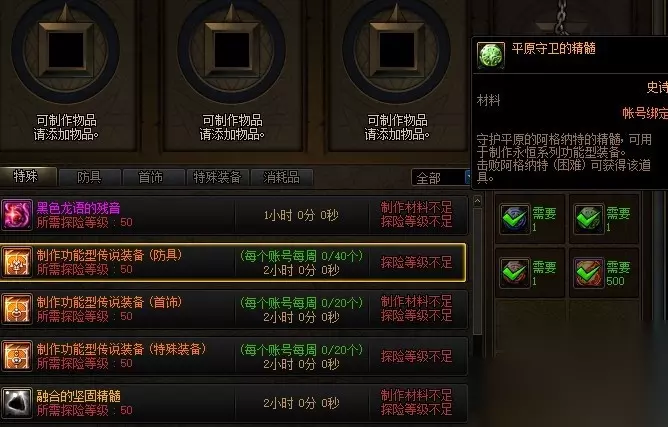Image resolution: width=668 pixels, height=427 pixels.
Task: Select the 消耗品 tab
Action: (281, 177)
